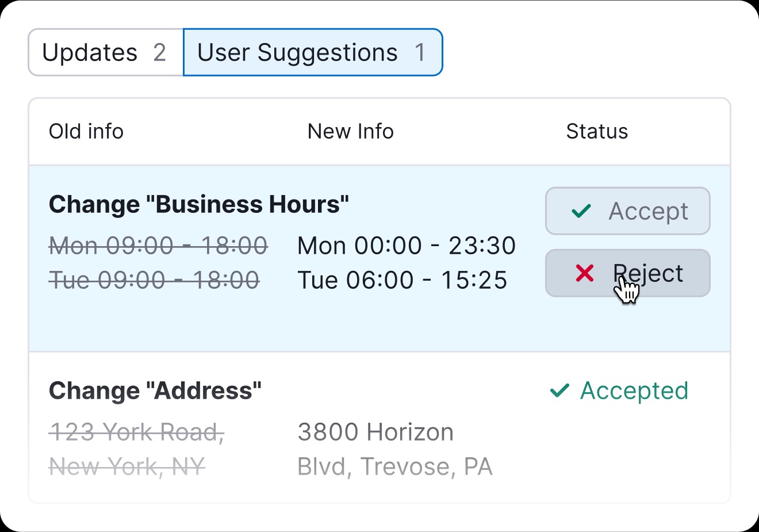Screen dimensions: 759x532
Task: Accept the Business Hours change
Action: [x=627, y=211]
